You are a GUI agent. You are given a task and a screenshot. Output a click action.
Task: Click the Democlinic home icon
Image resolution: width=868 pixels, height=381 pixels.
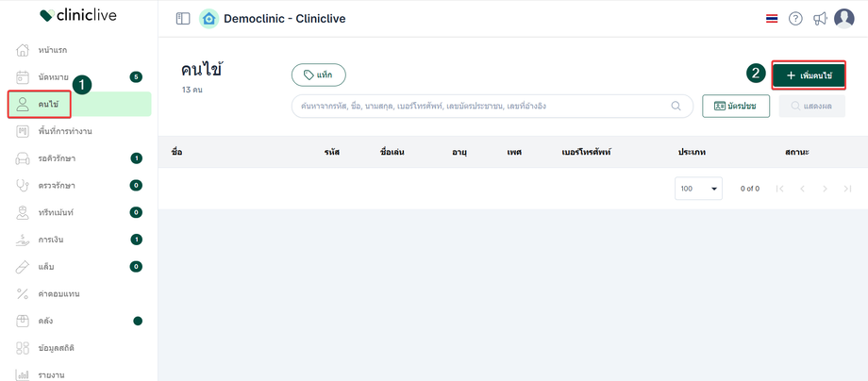pos(209,19)
